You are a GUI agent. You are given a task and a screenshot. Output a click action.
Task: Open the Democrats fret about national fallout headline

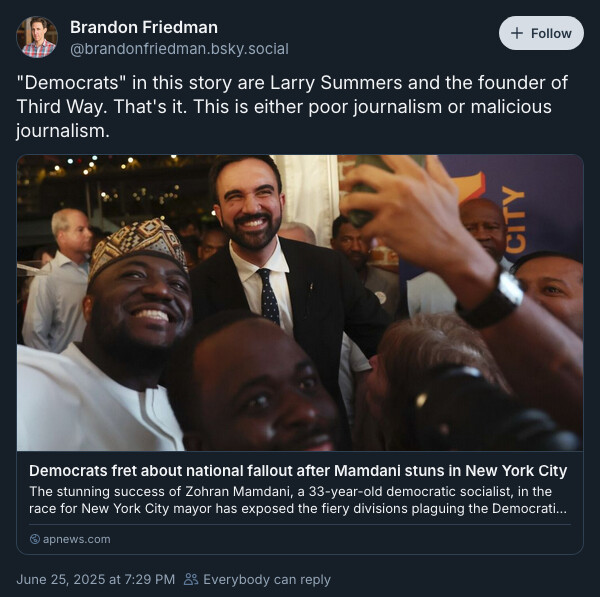point(298,471)
